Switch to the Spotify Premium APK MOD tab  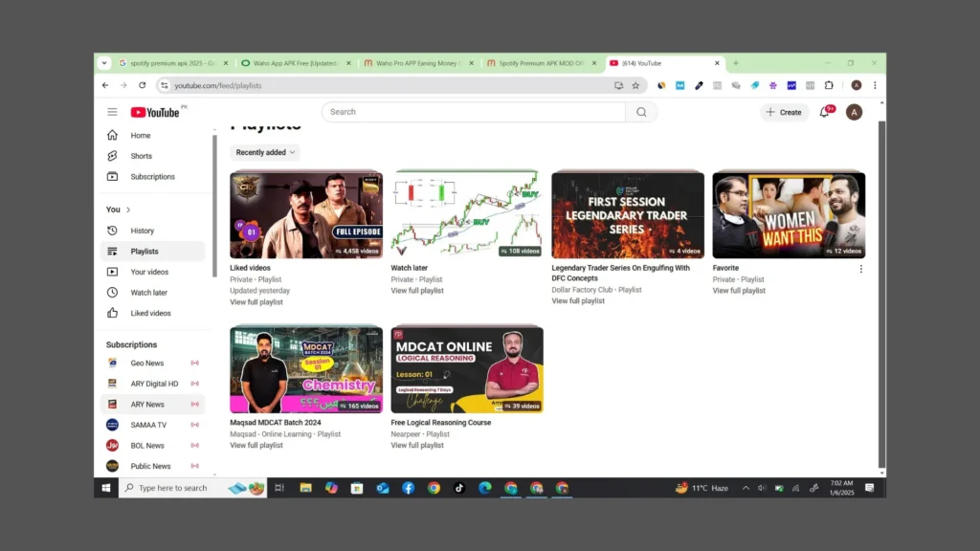point(541,63)
